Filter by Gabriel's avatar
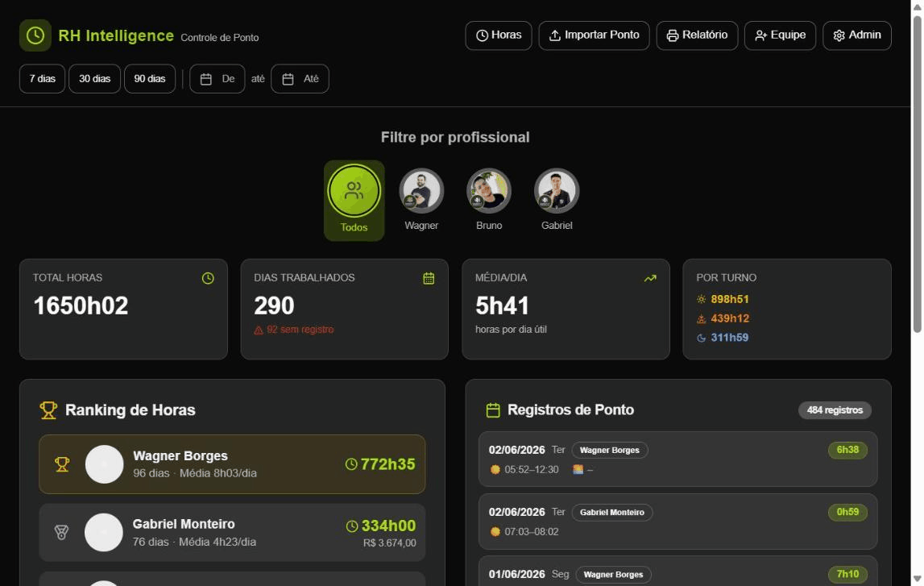The height and width of the screenshot is (586, 924). 557,190
